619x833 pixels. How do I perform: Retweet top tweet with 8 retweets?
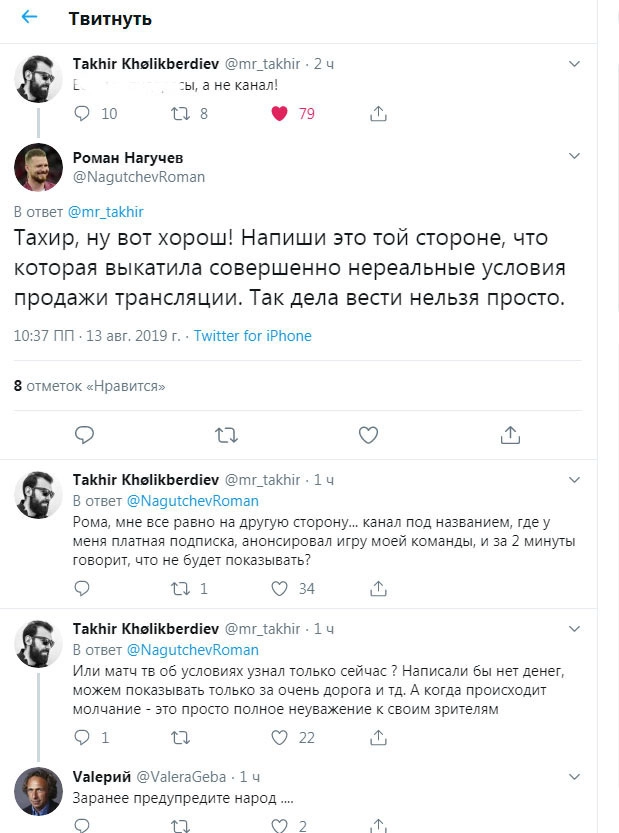click(x=181, y=114)
